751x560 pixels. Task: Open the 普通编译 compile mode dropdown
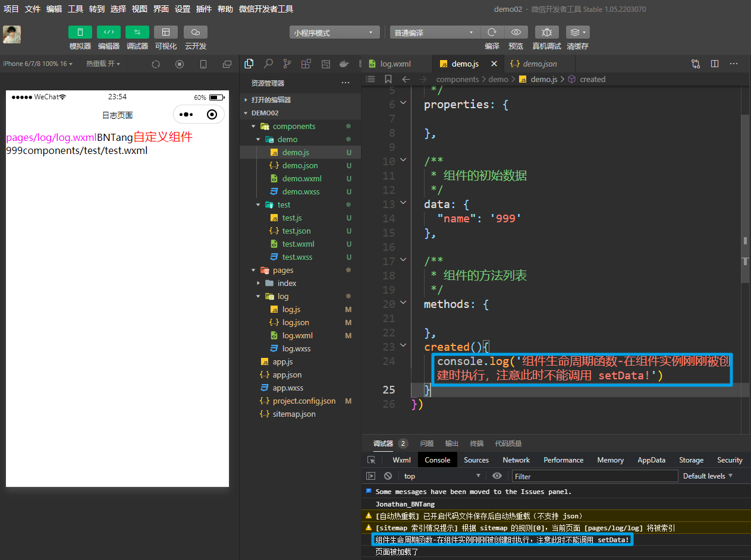[435, 33]
